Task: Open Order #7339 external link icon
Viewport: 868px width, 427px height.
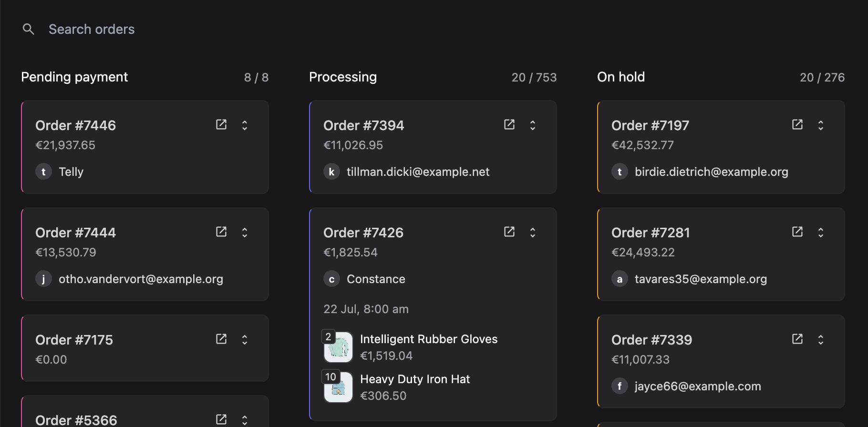Action: point(797,339)
